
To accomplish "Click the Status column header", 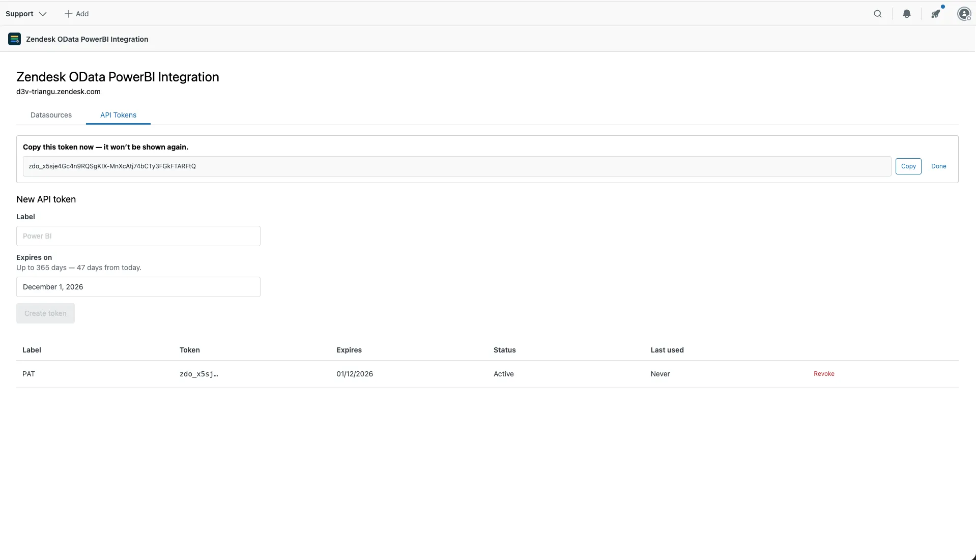I will tap(505, 350).
